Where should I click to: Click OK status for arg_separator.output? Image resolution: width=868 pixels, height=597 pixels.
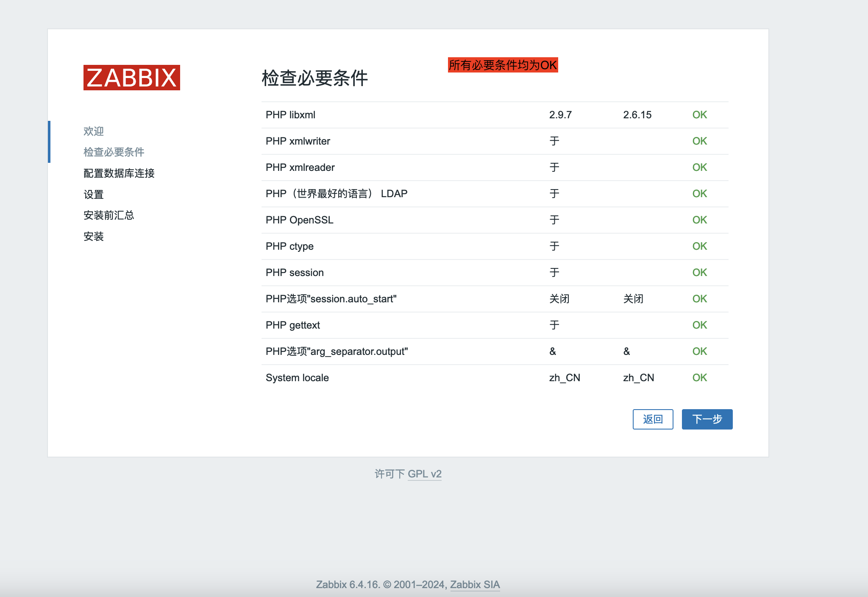(x=699, y=351)
